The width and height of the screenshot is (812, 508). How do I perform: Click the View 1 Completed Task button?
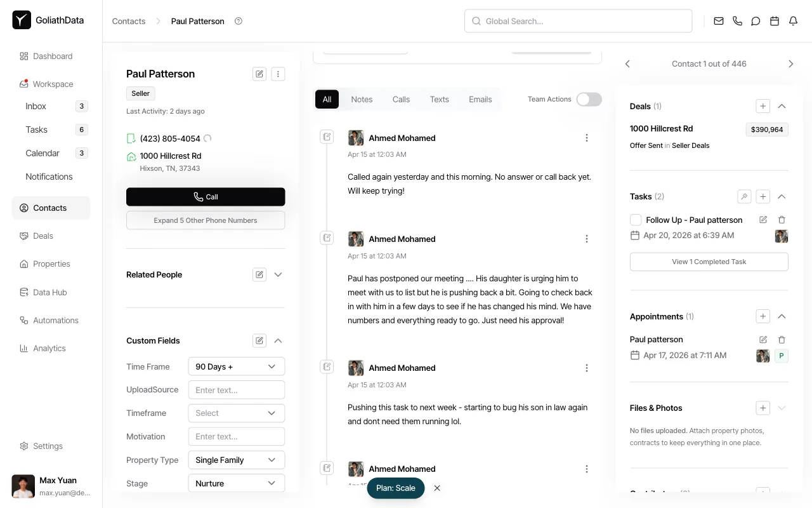[x=709, y=261]
